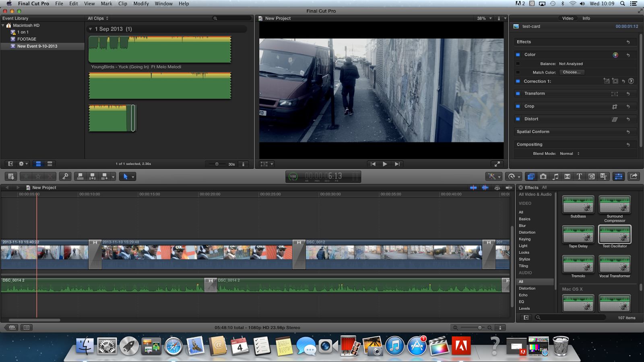Toggle the Inspector panel icon

click(619, 177)
